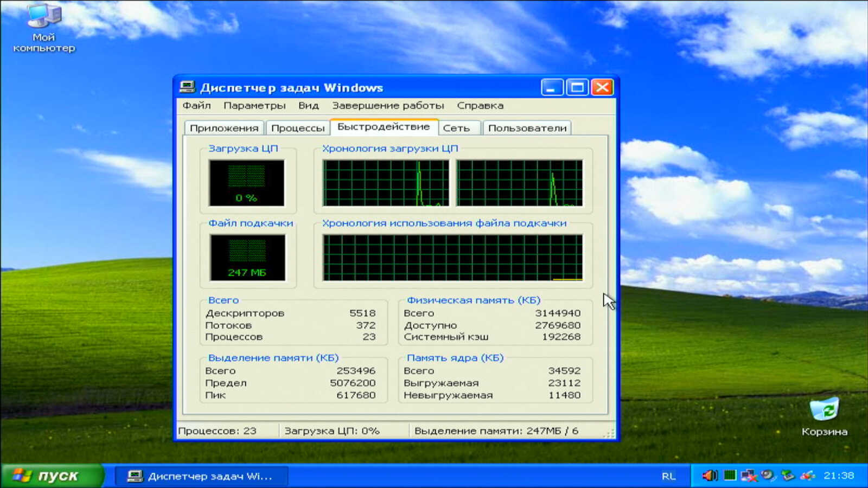Click the Невыгружаемая value 11480
The image size is (868, 488).
(x=564, y=395)
